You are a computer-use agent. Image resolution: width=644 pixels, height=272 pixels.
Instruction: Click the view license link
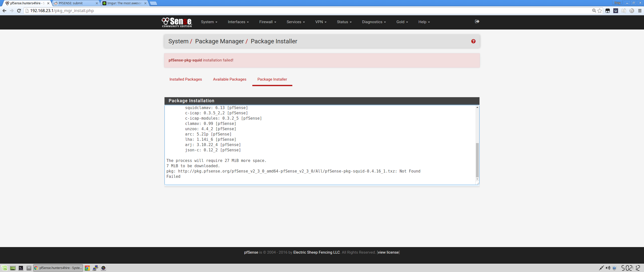click(388, 252)
